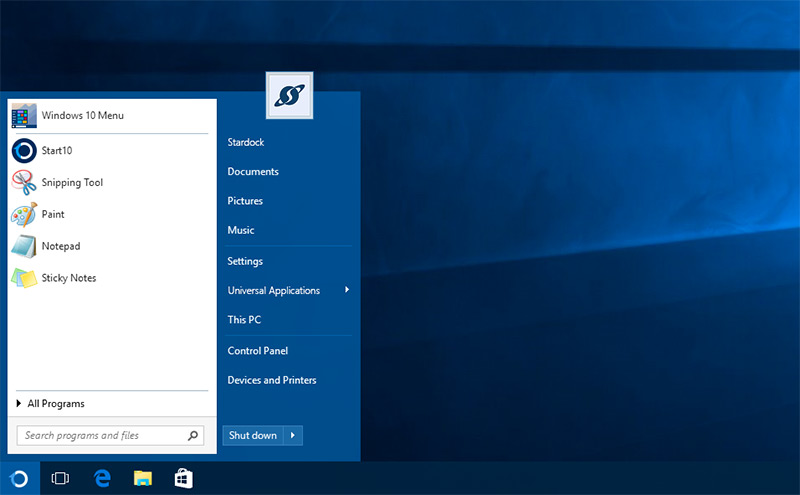The width and height of the screenshot is (800, 495).
Task: Select the Snipping Tool label
Action: (72, 183)
